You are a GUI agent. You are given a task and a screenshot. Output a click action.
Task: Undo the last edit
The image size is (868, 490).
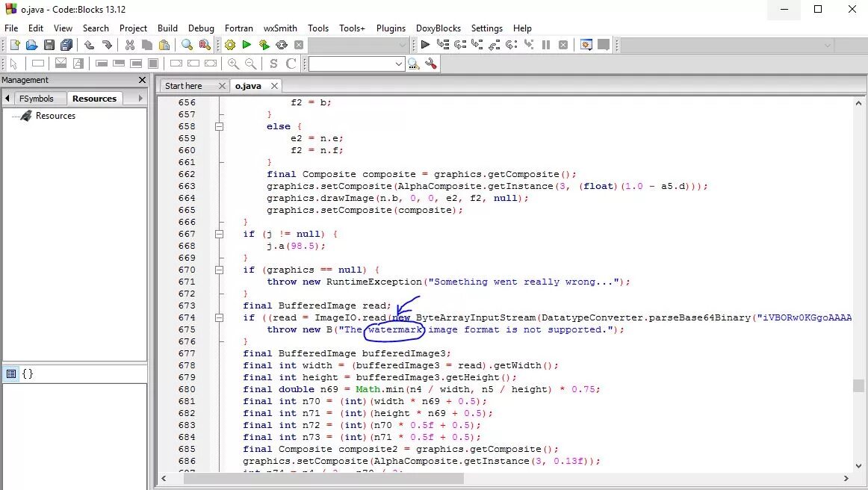pos(89,45)
